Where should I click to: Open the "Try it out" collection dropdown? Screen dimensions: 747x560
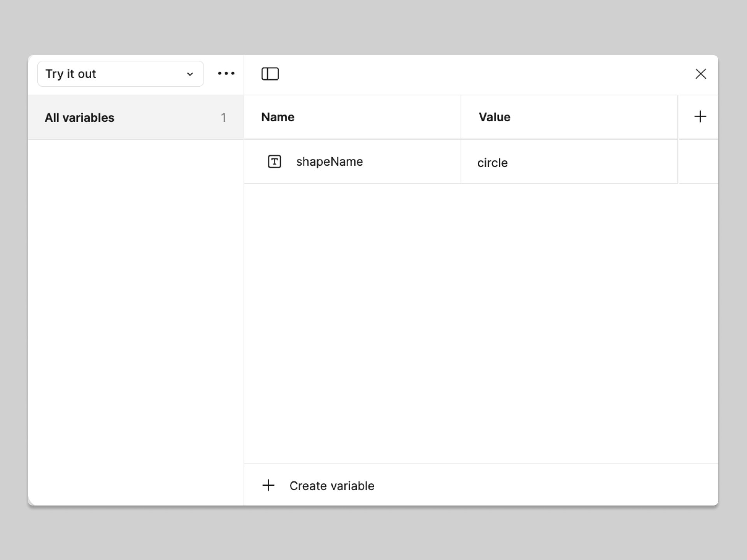[x=121, y=74]
